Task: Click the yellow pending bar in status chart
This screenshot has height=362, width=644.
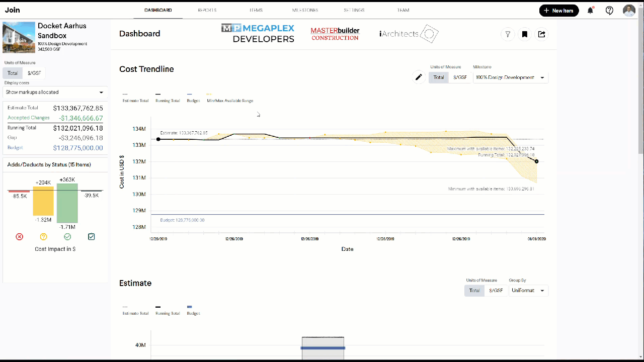Action: pyautogui.click(x=43, y=201)
